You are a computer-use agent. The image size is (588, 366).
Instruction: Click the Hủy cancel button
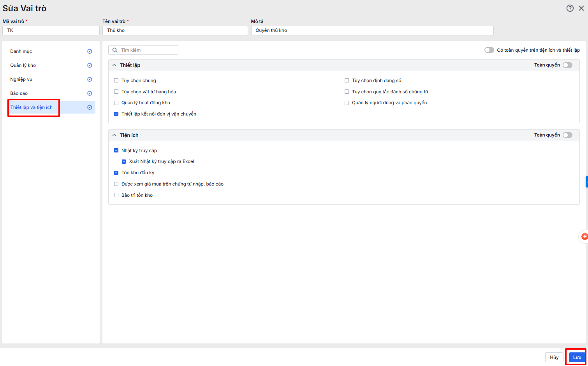(554, 357)
